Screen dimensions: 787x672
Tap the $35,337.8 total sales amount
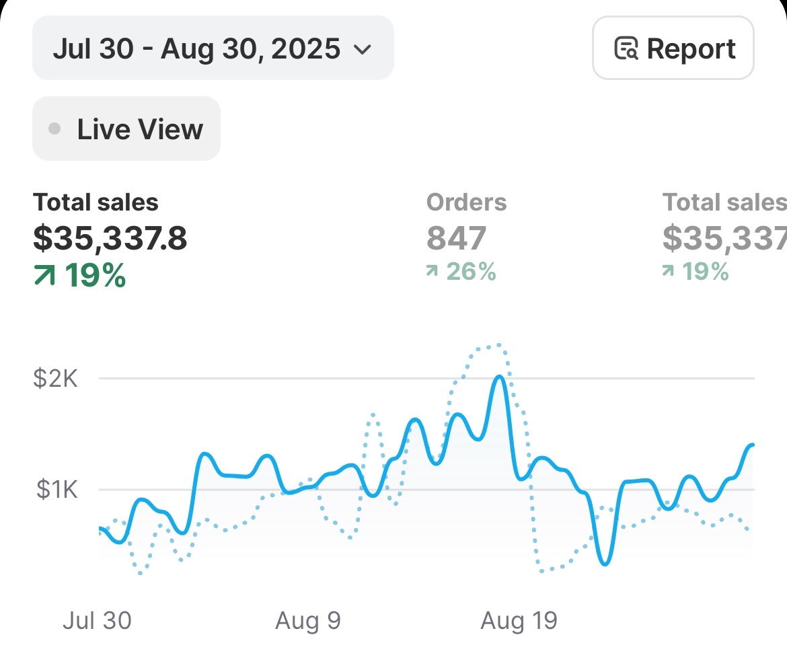[x=110, y=238]
